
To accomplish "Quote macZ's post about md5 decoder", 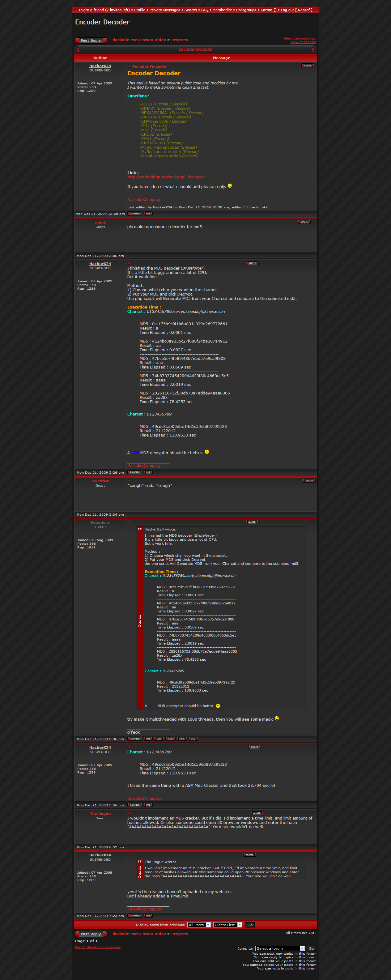I will tap(304, 222).
